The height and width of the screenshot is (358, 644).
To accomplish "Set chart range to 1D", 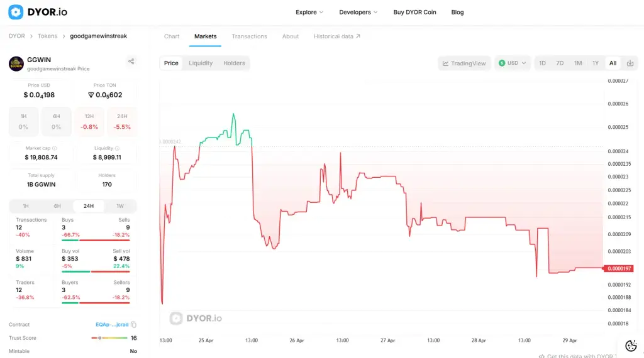I will pos(542,63).
